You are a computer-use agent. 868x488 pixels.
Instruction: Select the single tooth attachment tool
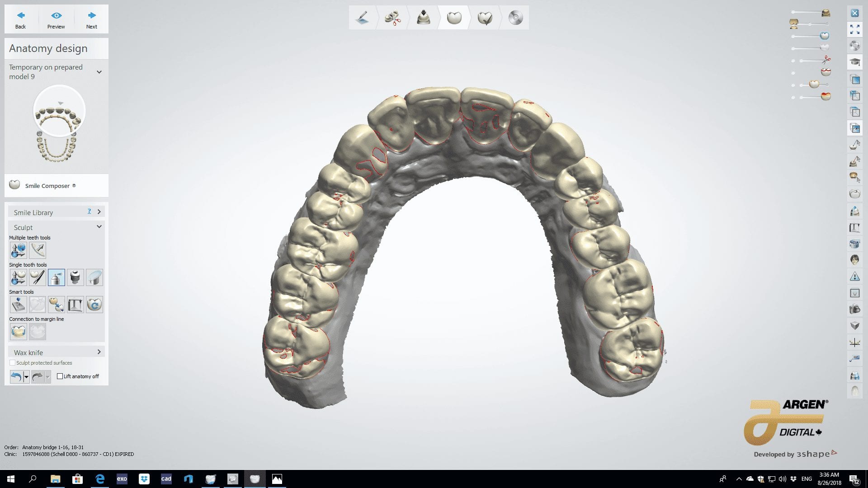75,277
